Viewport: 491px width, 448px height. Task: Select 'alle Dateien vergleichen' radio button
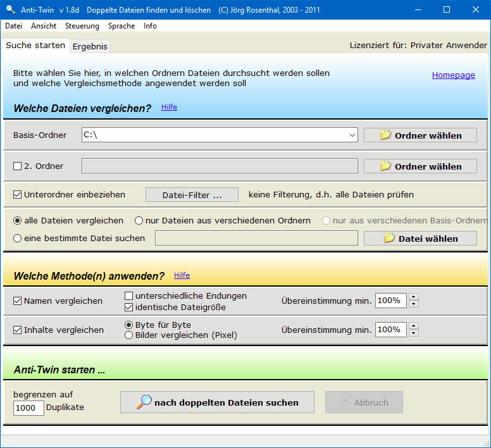pyautogui.click(x=17, y=221)
